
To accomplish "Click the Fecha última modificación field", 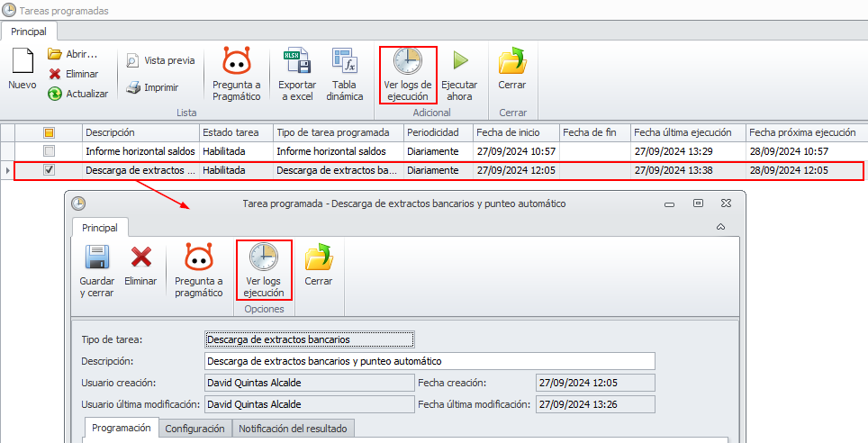I will (x=595, y=404).
